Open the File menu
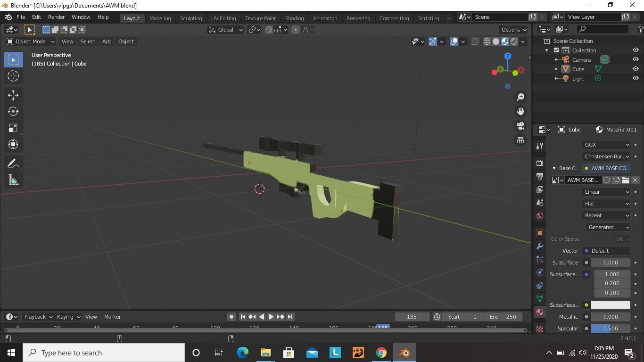The width and height of the screenshot is (644, 362). 21,17
